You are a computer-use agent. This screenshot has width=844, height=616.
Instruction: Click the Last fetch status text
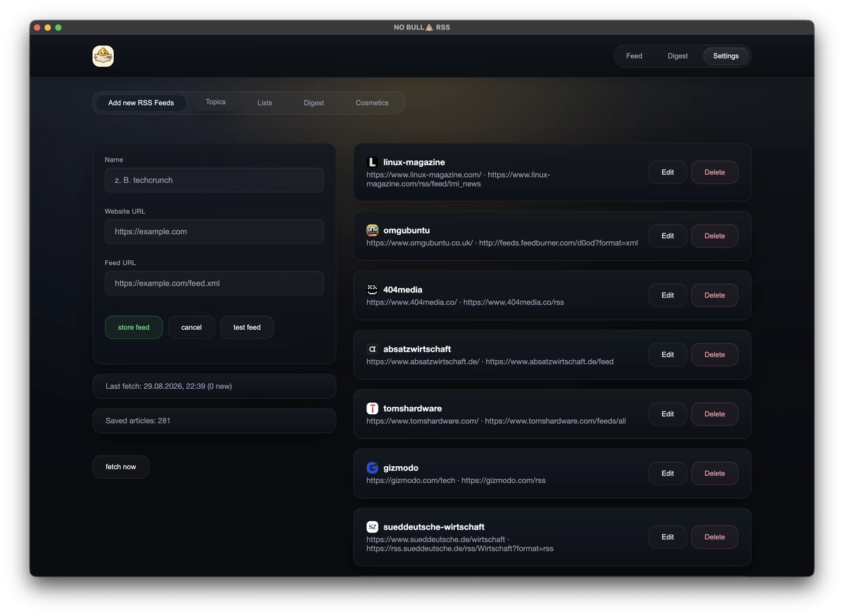click(x=169, y=386)
